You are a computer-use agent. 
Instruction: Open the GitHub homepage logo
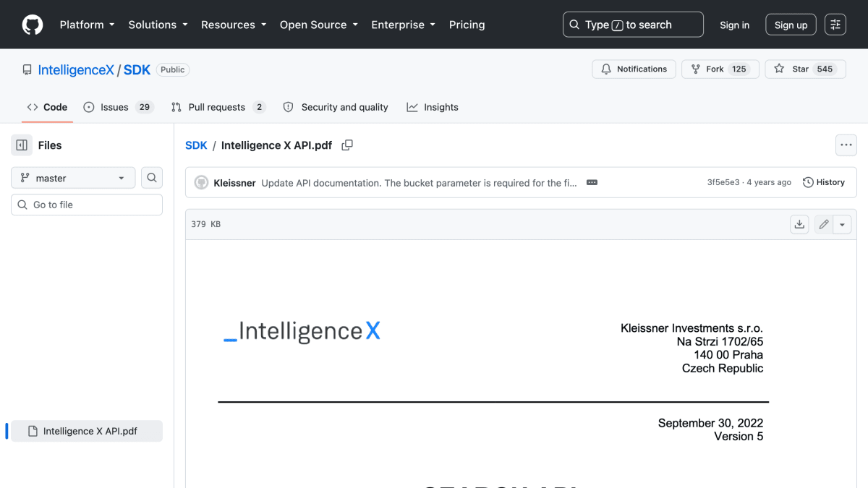[33, 25]
